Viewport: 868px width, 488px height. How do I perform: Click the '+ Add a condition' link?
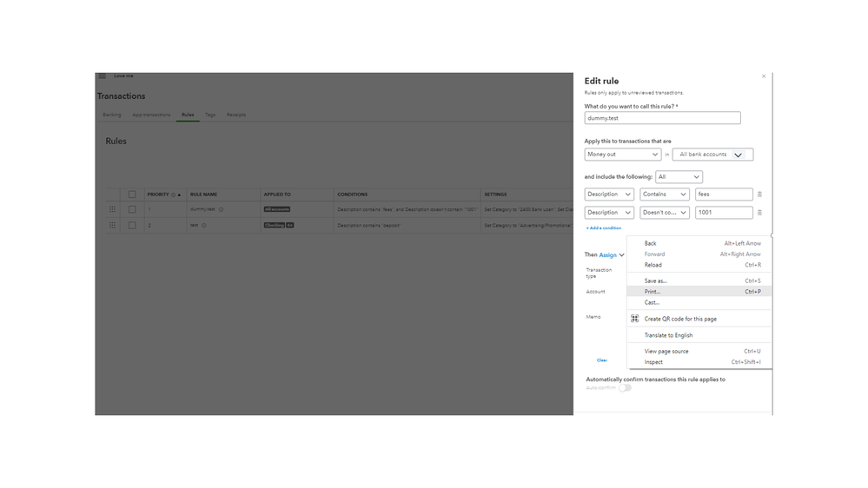tap(604, 228)
